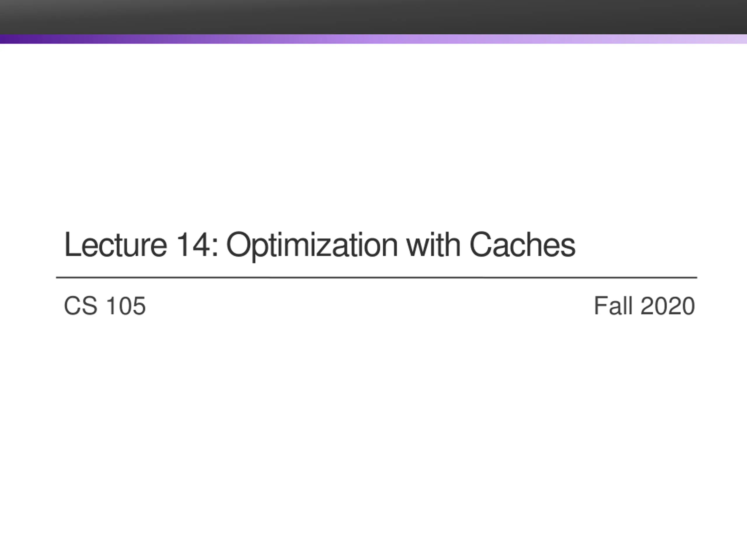The image size is (747, 560).
Task: Click the word "Fall" in the subtitle
Action: 613,306
